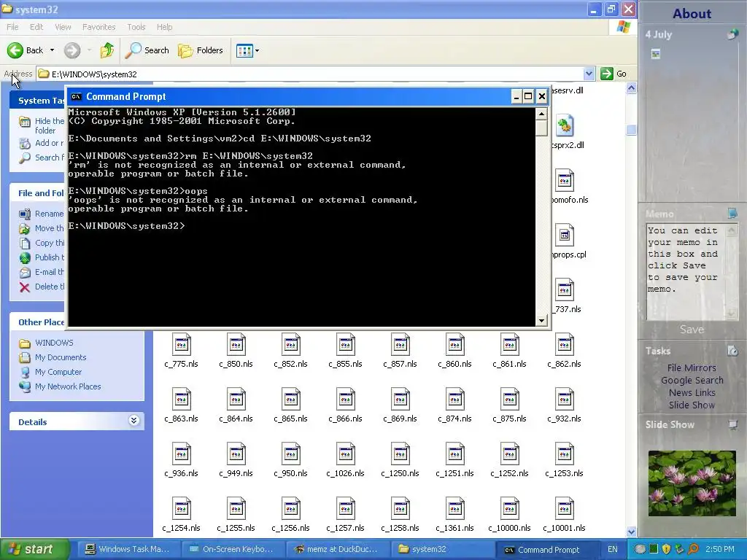Click the Start button
This screenshot has height=560, width=747.
pos(35,549)
